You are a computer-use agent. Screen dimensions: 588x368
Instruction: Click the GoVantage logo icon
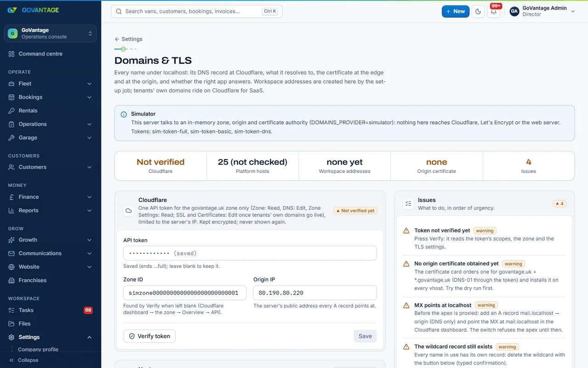(x=12, y=10)
